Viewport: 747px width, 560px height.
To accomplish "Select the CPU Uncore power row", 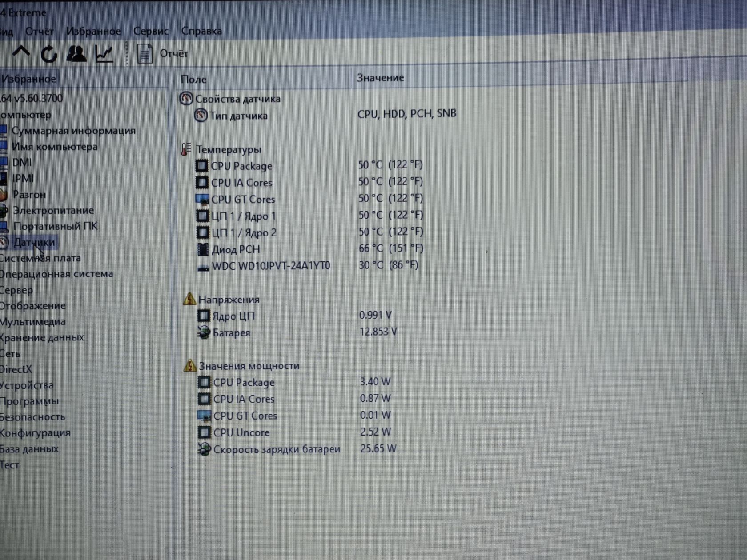I will (294, 432).
